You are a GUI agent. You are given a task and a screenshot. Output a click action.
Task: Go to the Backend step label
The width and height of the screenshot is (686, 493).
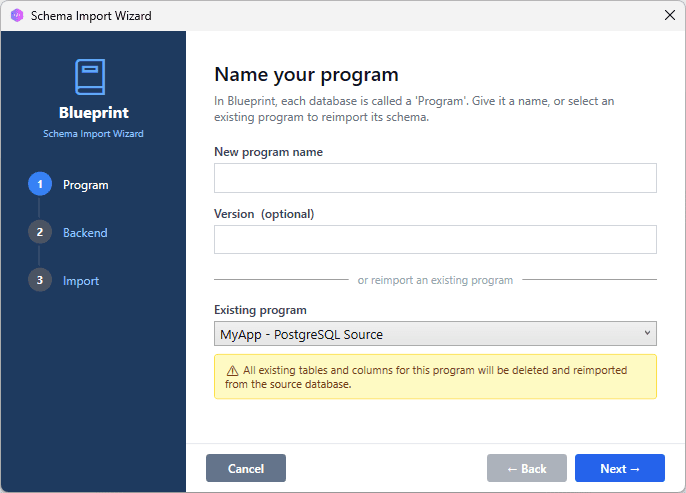point(85,233)
